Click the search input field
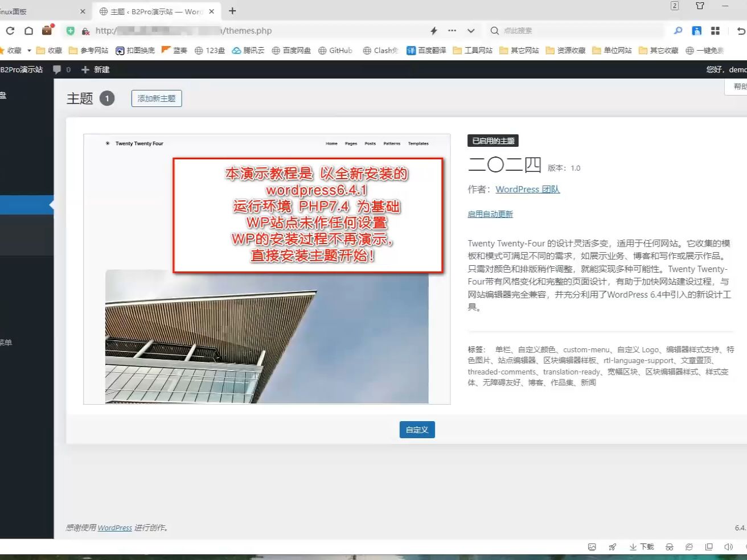Screen dimensions: 747x560 click(581, 31)
